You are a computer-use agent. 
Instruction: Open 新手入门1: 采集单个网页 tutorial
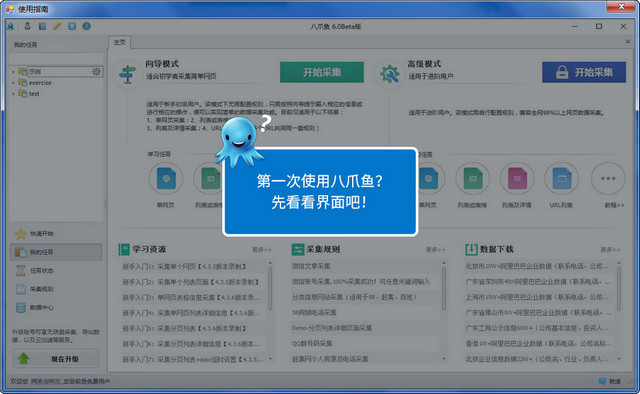tap(184, 267)
